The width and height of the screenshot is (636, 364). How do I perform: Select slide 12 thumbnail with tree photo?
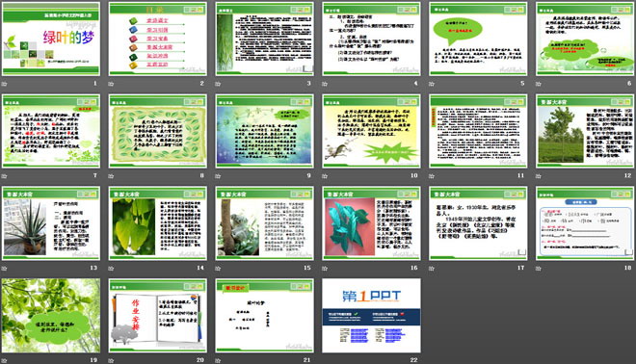[585, 131]
